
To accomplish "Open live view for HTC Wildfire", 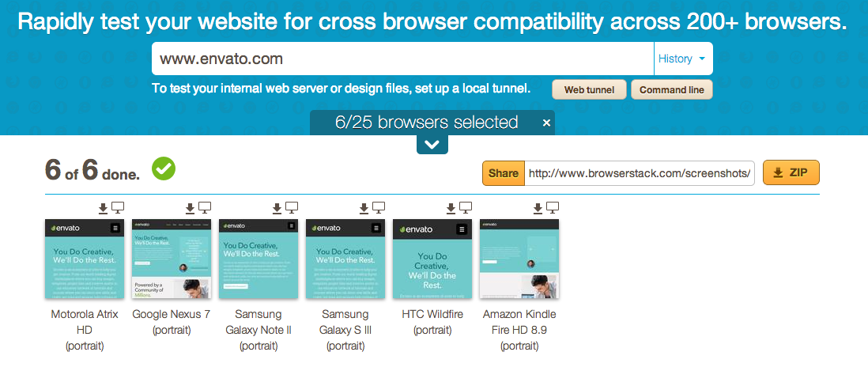I will coord(466,207).
